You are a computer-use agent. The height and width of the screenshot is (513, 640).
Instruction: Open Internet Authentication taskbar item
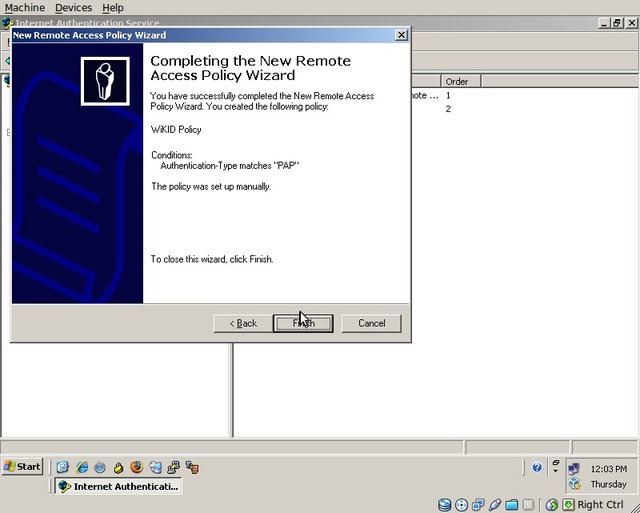[118, 486]
